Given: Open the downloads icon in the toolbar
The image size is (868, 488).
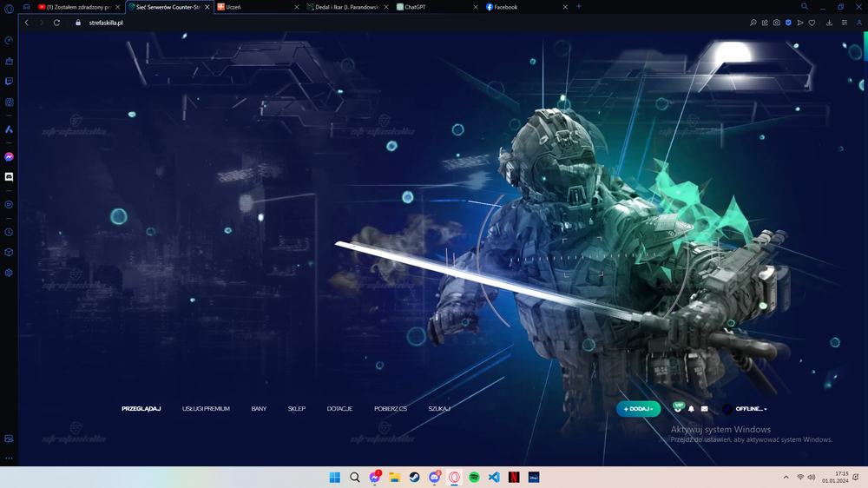Looking at the screenshot, I should tap(829, 23).
